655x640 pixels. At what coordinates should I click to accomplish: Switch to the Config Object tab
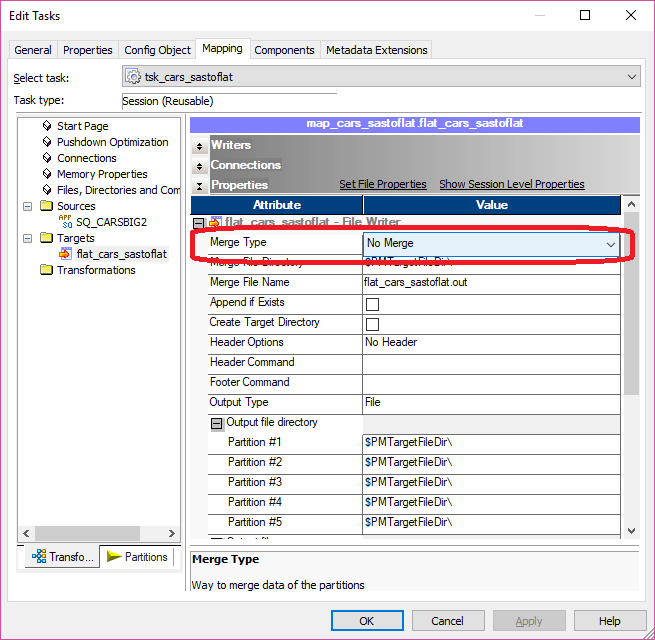click(157, 50)
